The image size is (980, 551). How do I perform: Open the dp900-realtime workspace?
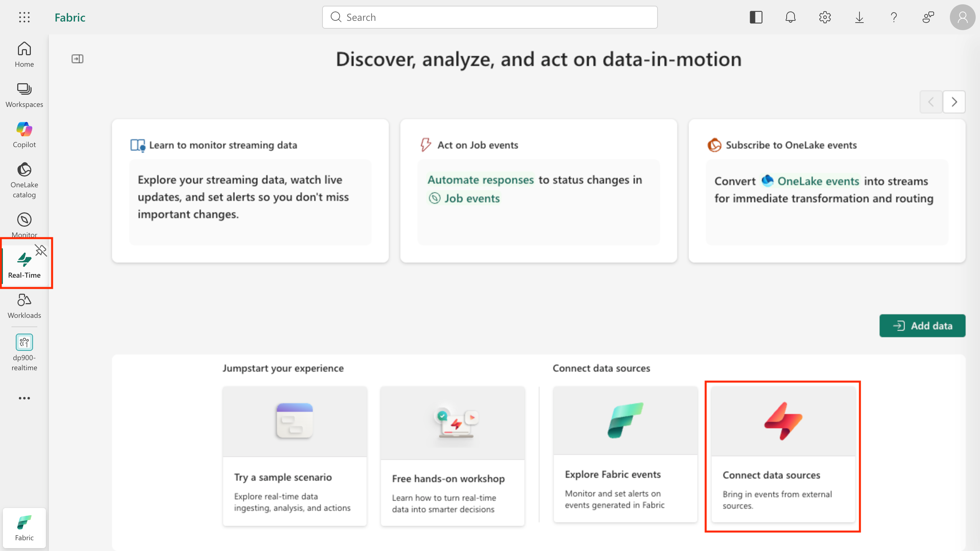(24, 353)
